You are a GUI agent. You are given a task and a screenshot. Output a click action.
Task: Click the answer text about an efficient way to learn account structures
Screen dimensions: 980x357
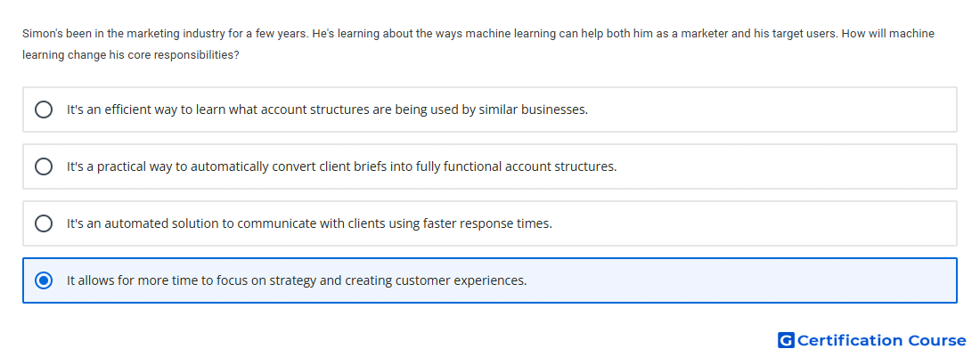[x=328, y=110]
